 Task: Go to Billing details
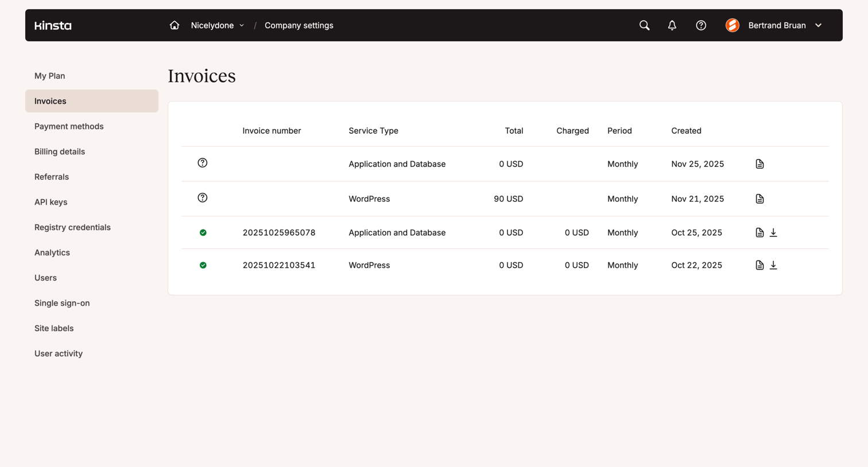click(x=92, y=151)
